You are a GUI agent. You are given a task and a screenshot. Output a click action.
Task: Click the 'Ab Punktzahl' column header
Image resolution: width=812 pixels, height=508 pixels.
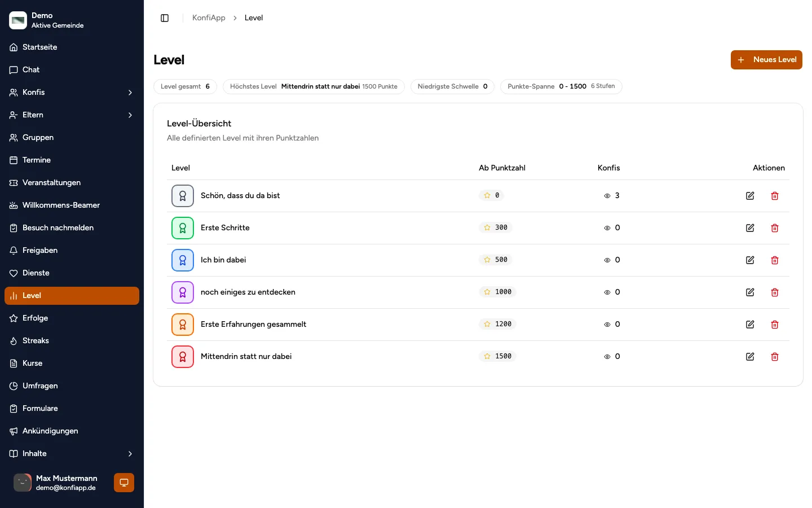502,168
